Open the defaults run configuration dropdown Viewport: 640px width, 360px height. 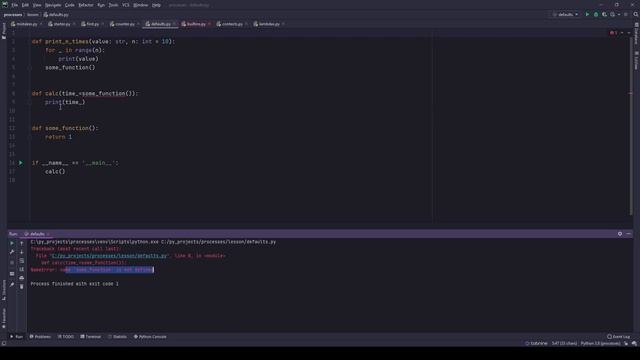pos(566,14)
